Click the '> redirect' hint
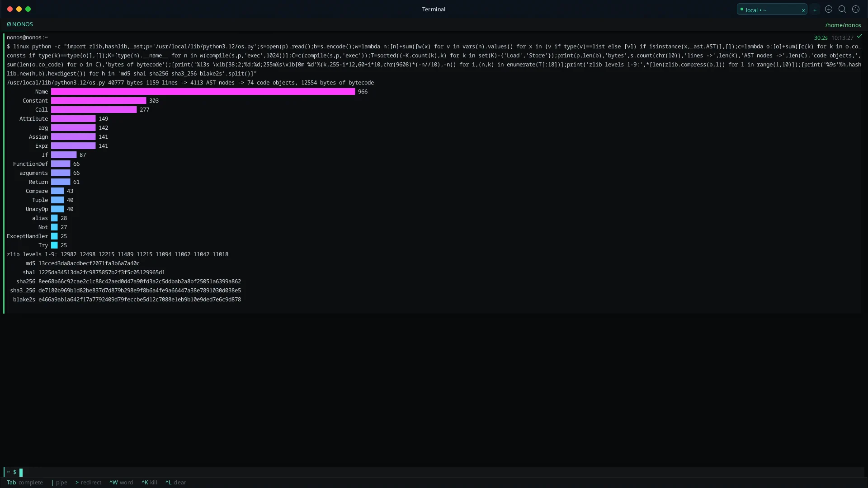This screenshot has width=868, height=488. (x=88, y=483)
